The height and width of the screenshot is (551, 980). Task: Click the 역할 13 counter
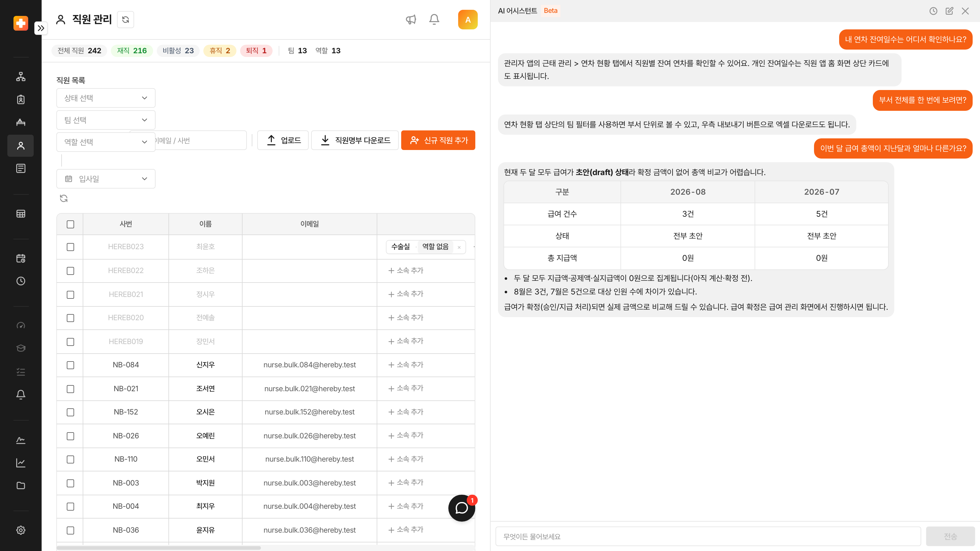(x=328, y=51)
